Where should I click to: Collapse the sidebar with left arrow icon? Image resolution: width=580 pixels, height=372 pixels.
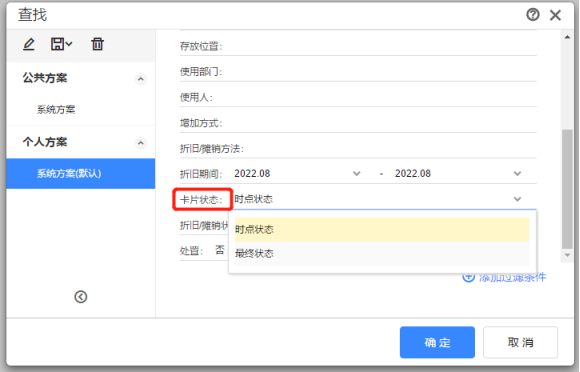click(x=81, y=297)
